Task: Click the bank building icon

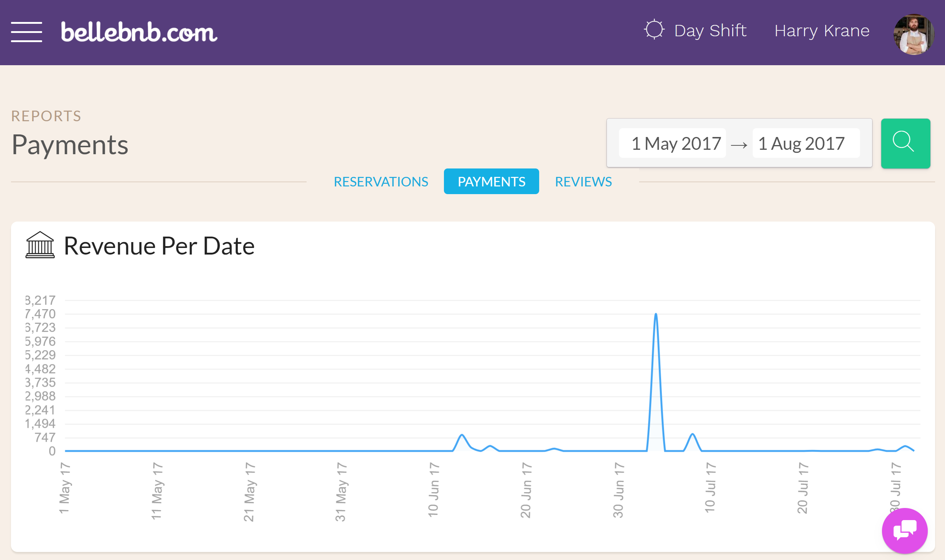Action: (x=40, y=245)
